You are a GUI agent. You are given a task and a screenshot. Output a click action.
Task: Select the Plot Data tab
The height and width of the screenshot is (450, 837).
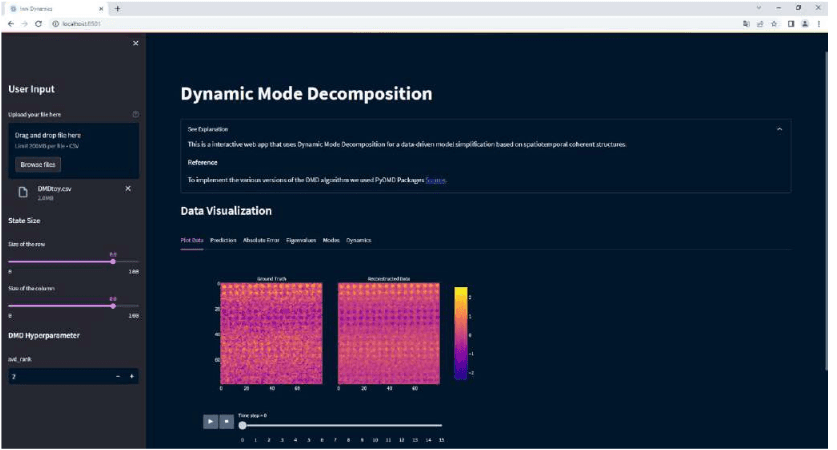192,240
